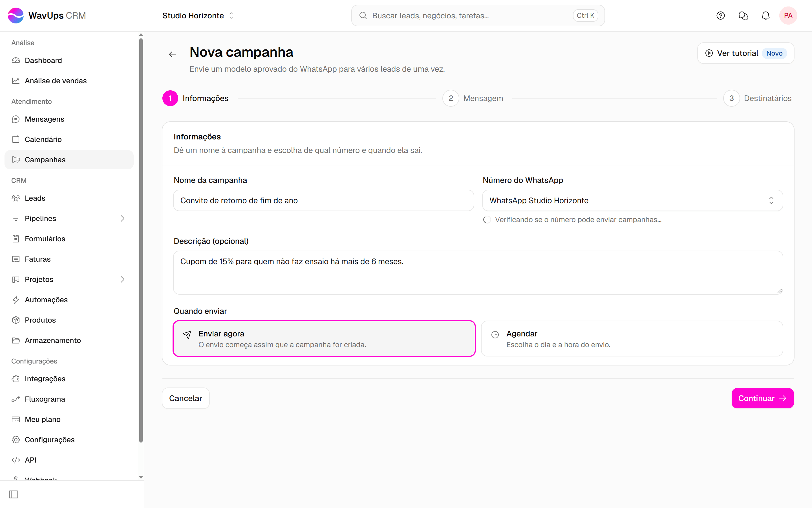Screen dimensions: 812x508
Task: Open the Studio Horizonte workspace switcher
Action: tap(198, 16)
